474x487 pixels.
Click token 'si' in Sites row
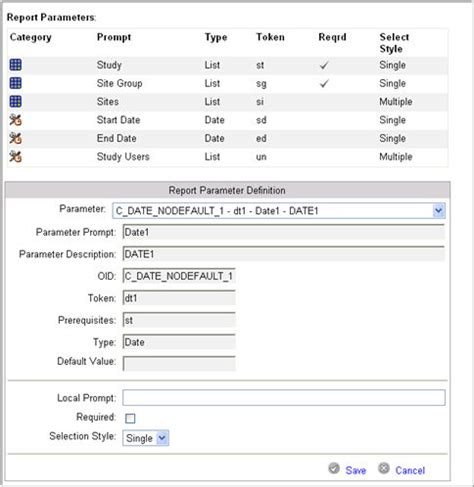(260, 101)
